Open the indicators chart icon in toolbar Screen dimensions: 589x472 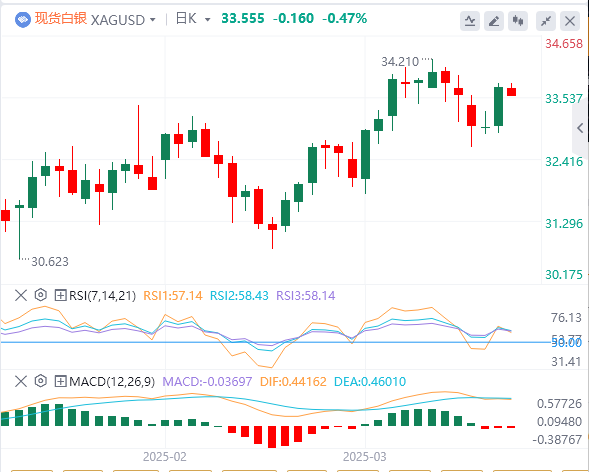tap(470, 21)
